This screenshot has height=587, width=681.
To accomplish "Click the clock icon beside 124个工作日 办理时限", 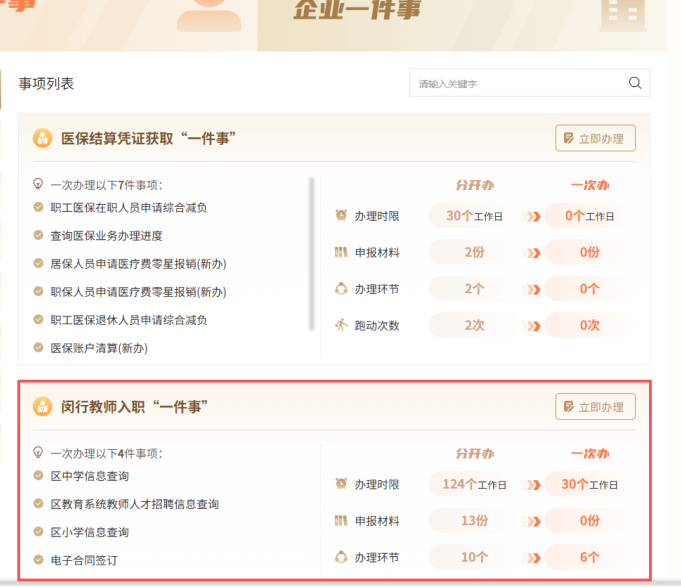I will click(341, 484).
